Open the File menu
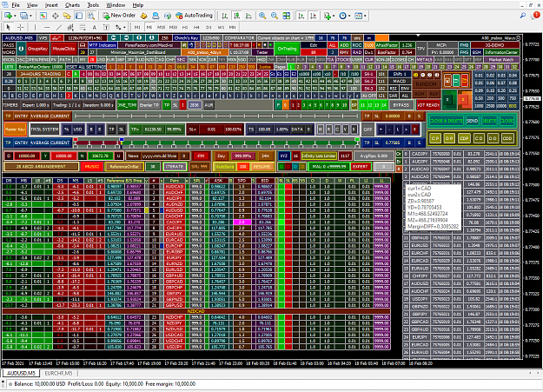543x392 pixels. (x=16, y=5)
